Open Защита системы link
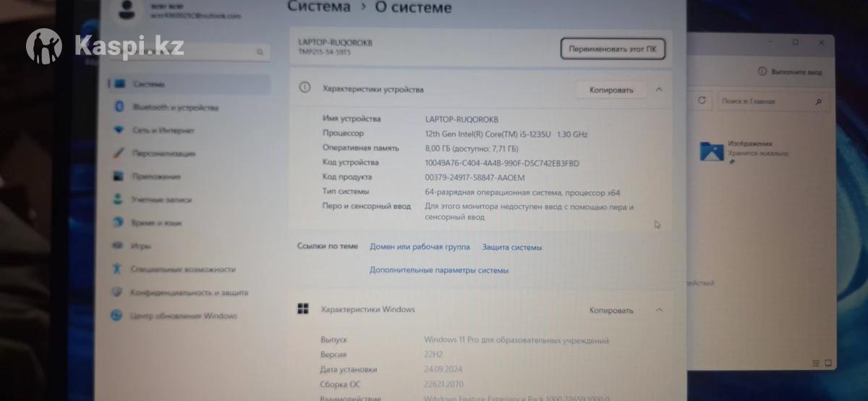 (x=512, y=247)
